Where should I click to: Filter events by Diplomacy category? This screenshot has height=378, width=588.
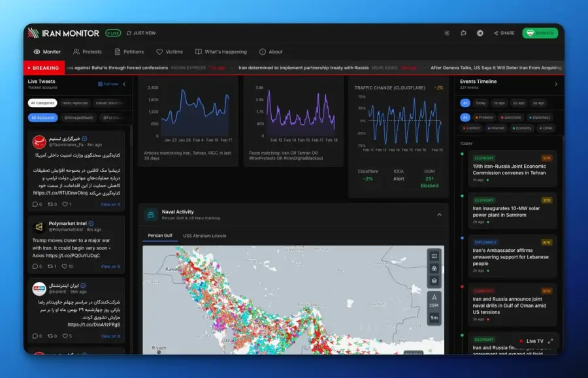click(540, 118)
